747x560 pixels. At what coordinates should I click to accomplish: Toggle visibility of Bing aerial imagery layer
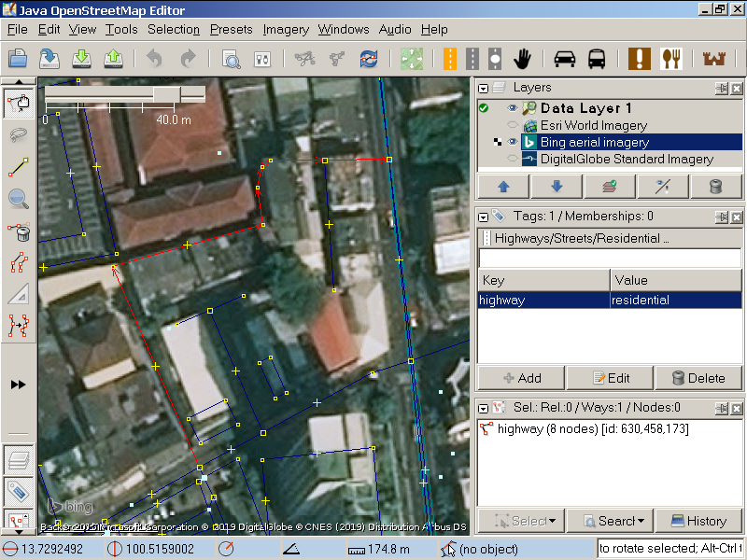tap(513, 143)
